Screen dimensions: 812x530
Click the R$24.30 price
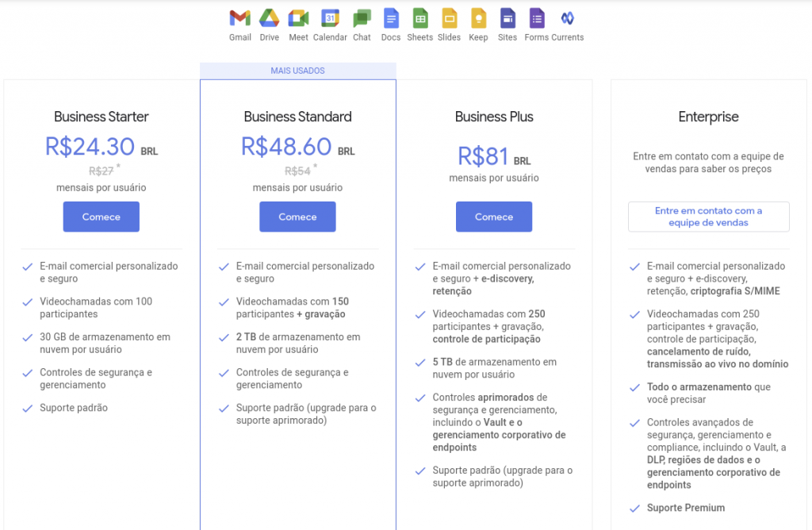click(90, 147)
